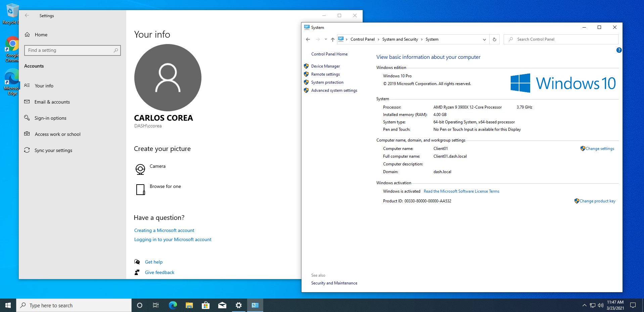
Task: Open the blue help question mark icon
Action: click(619, 50)
